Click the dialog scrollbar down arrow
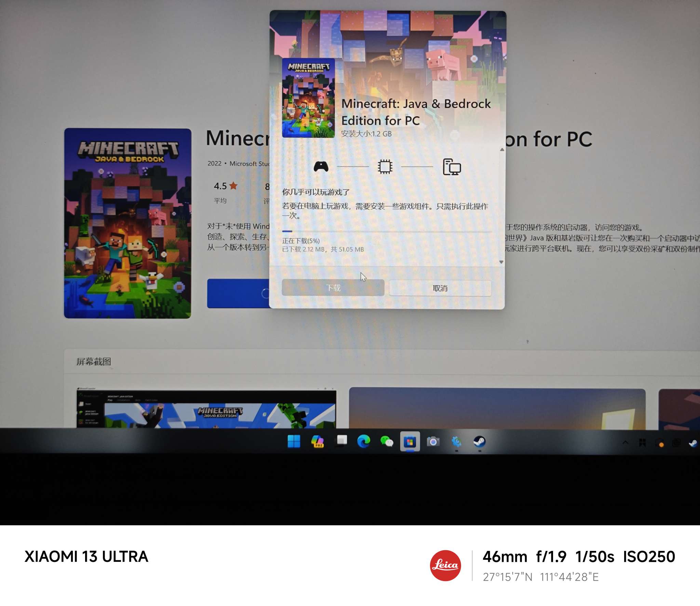The image size is (700, 606). pyautogui.click(x=501, y=262)
